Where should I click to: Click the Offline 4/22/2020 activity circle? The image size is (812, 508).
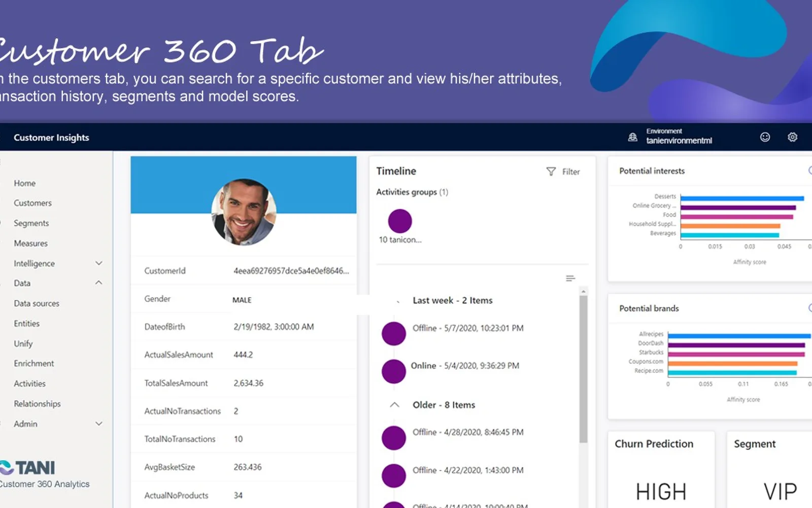click(394, 475)
